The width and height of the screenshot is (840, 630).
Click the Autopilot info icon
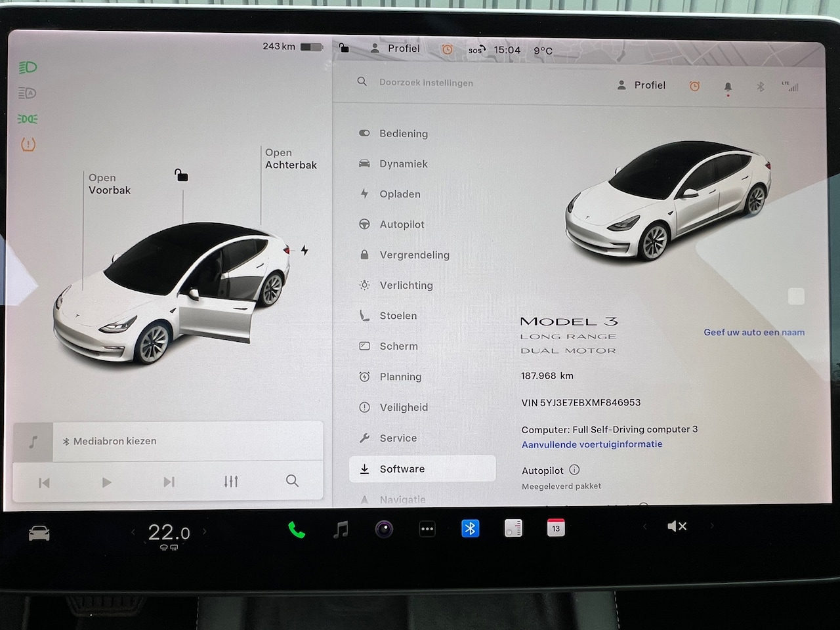(x=575, y=470)
